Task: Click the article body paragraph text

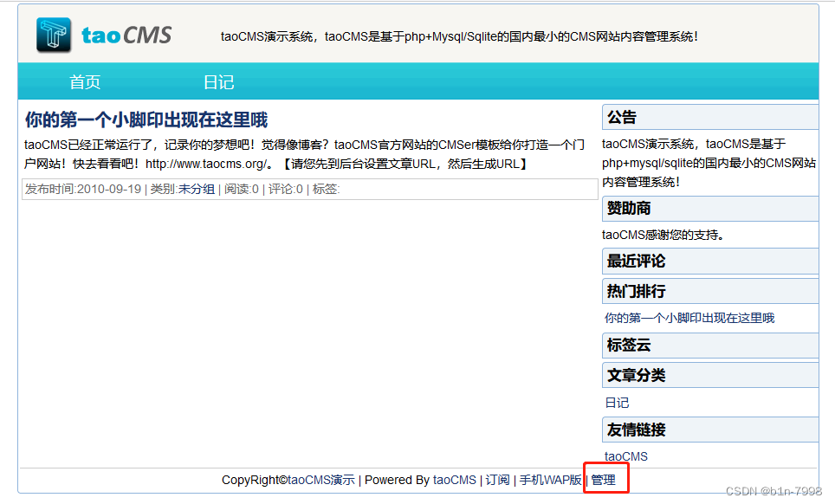Action: [x=304, y=154]
